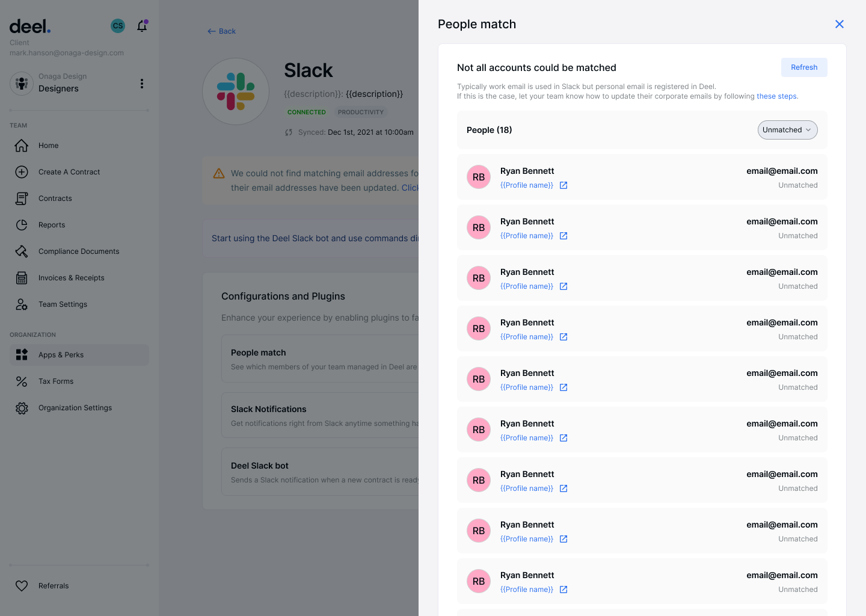Click the Invoices & Receipts icon
Viewport: 866px width, 616px height.
tap(22, 277)
